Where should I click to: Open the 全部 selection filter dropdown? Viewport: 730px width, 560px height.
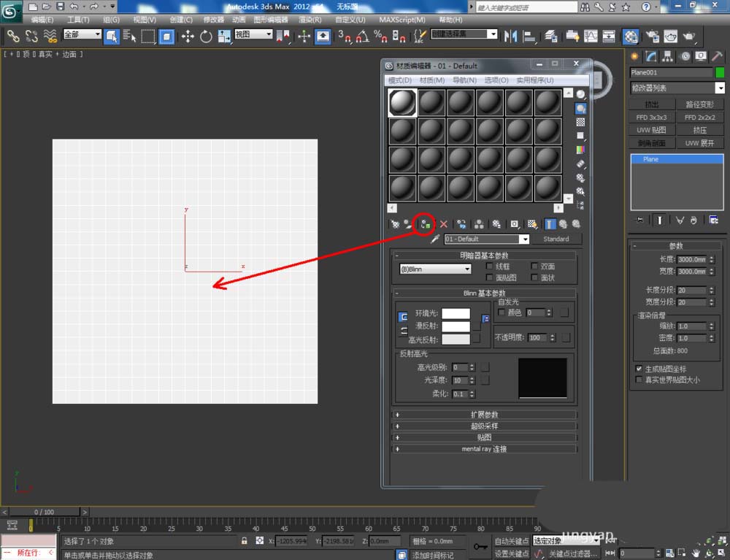point(82,34)
